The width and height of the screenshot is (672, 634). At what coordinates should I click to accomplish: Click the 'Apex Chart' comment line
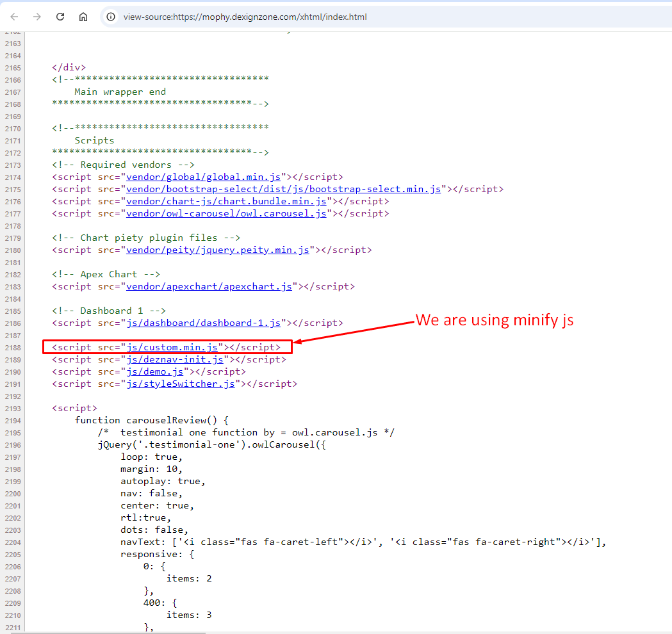(106, 274)
